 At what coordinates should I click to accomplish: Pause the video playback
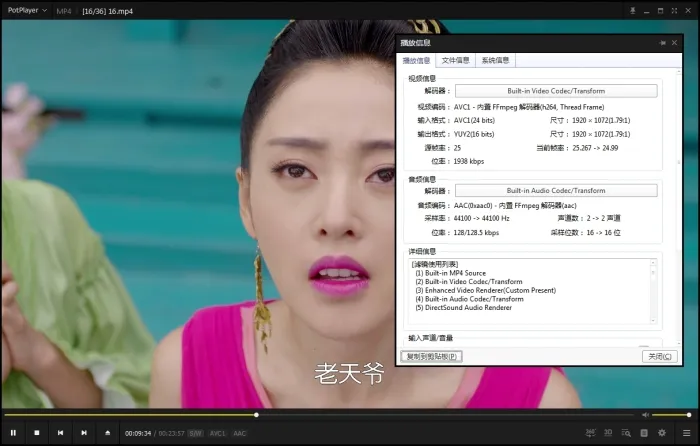13,433
